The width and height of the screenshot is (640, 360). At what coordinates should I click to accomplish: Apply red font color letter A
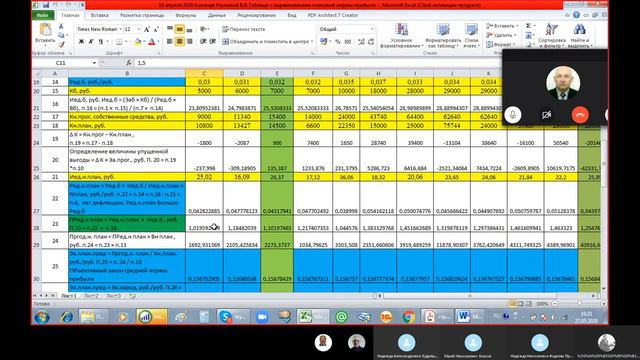(x=152, y=42)
